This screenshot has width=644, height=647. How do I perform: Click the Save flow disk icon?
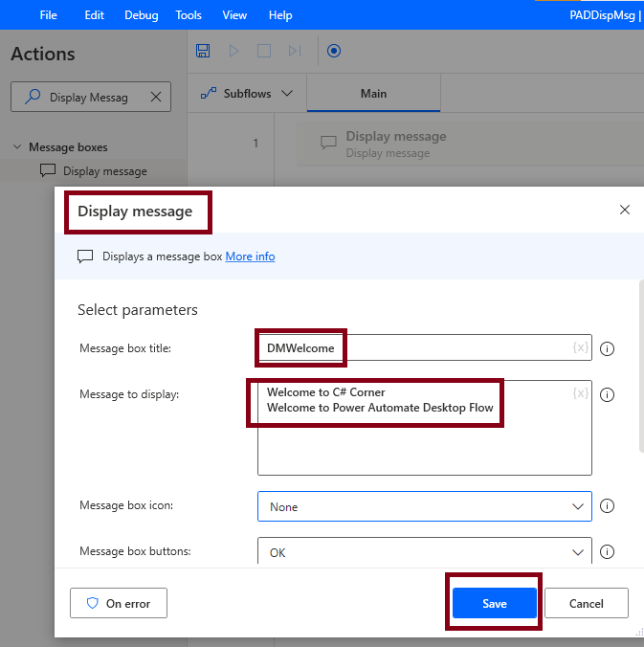pyautogui.click(x=203, y=51)
